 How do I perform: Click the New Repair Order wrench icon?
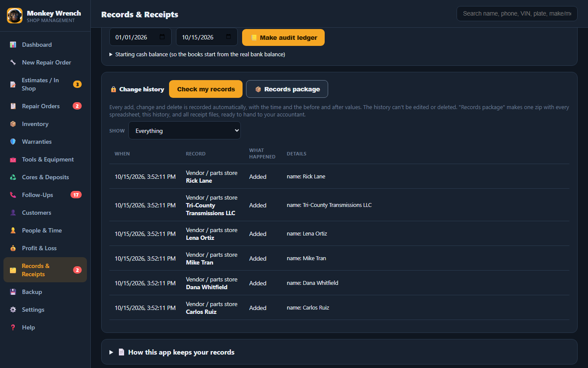pyautogui.click(x=13, y=62)
